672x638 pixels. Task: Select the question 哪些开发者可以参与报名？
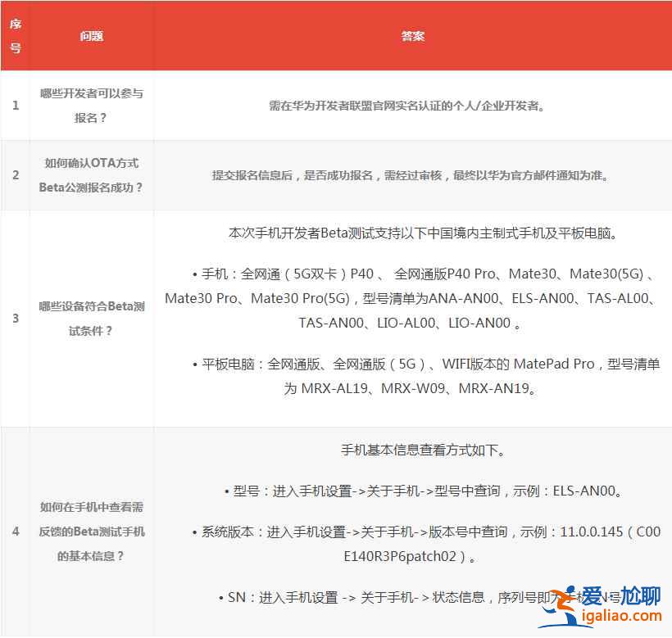[x=91, y=106]
